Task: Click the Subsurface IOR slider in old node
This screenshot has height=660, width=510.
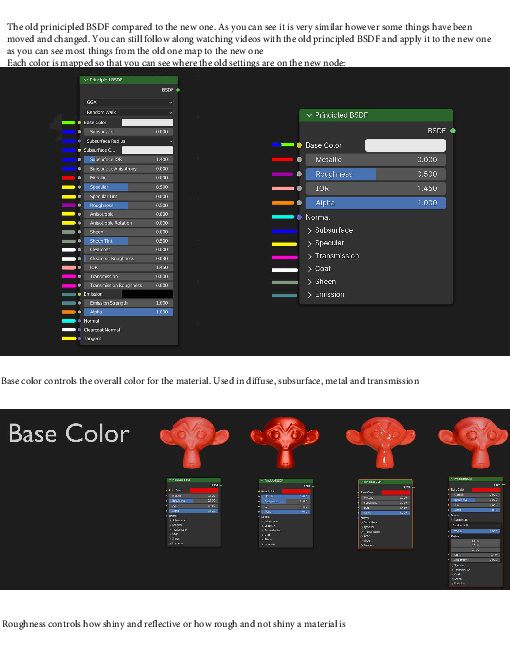Action: coord(128,160)
